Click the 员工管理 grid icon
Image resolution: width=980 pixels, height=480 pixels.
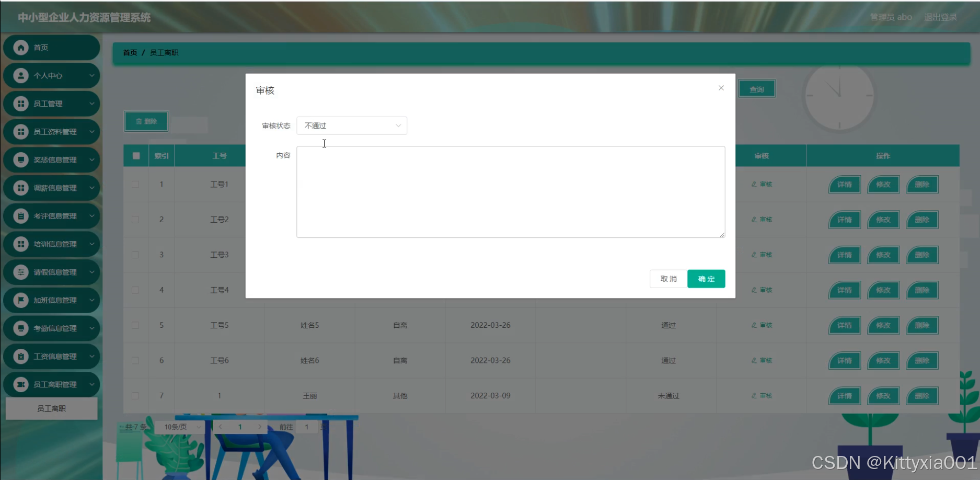point(21,104)
